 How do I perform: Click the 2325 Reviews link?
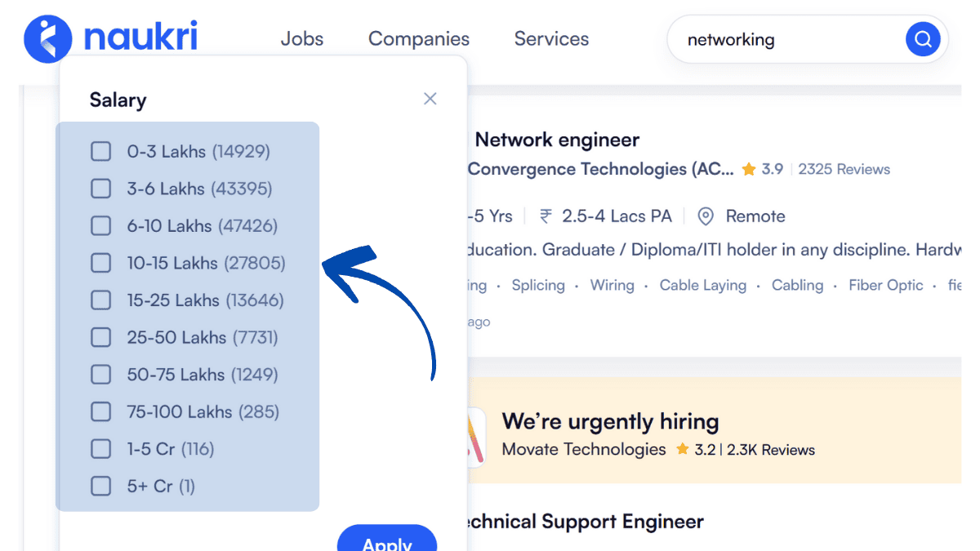click(844, 170)
